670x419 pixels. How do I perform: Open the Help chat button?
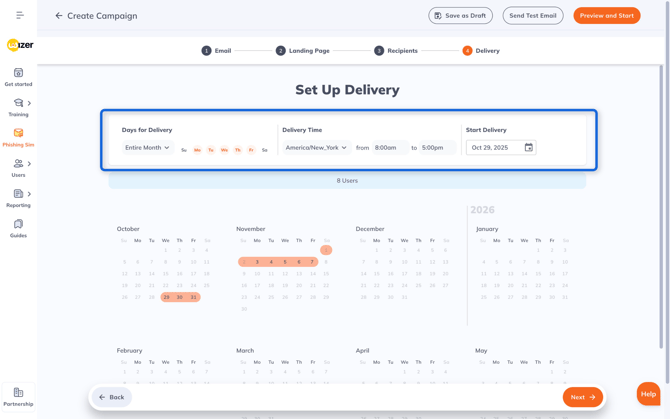[x=648, y=394]
